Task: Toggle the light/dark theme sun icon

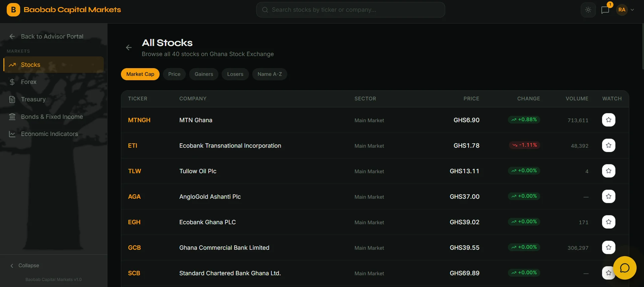Action: click(x=588, y=10)
